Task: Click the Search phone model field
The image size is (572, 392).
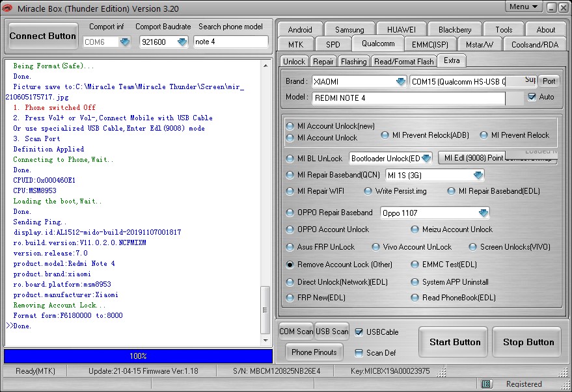Action: click(231, 42)
